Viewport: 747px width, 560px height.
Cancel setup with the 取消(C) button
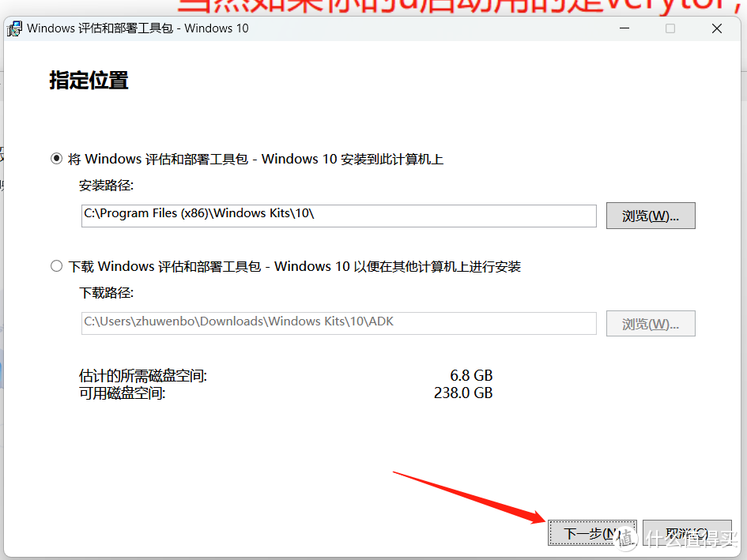point(687,533)
